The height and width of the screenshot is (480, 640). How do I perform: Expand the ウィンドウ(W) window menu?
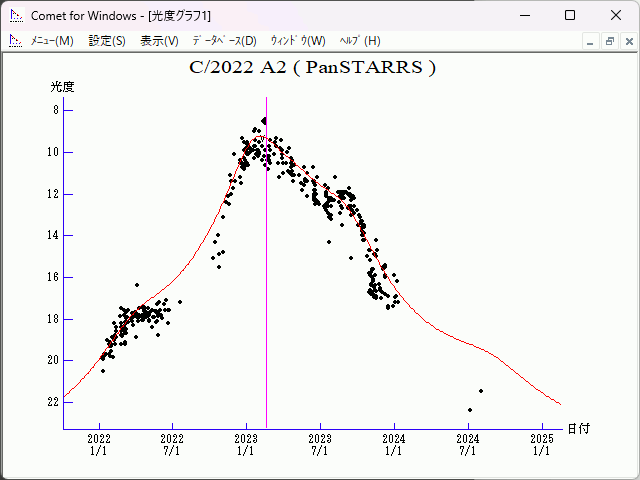[298, 41]
